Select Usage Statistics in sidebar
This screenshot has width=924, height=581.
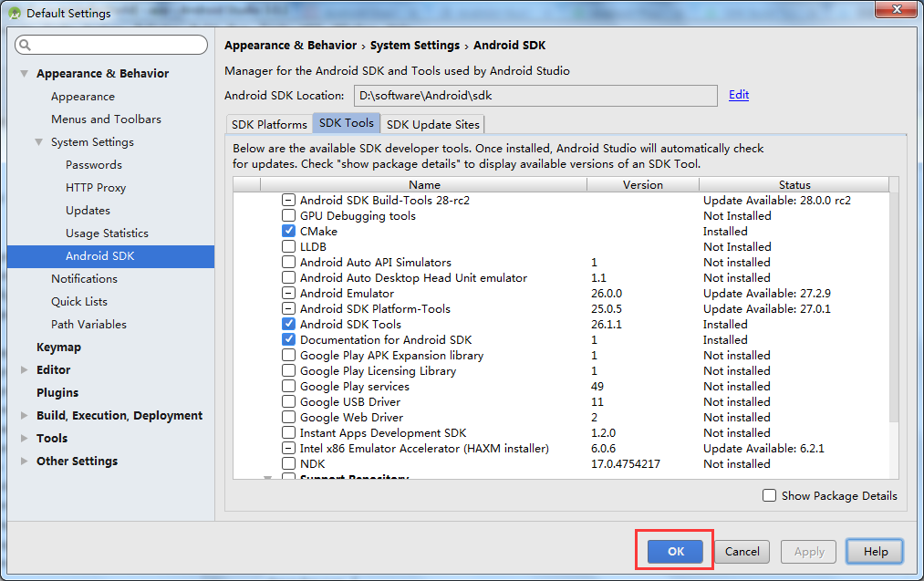point(108,233)
